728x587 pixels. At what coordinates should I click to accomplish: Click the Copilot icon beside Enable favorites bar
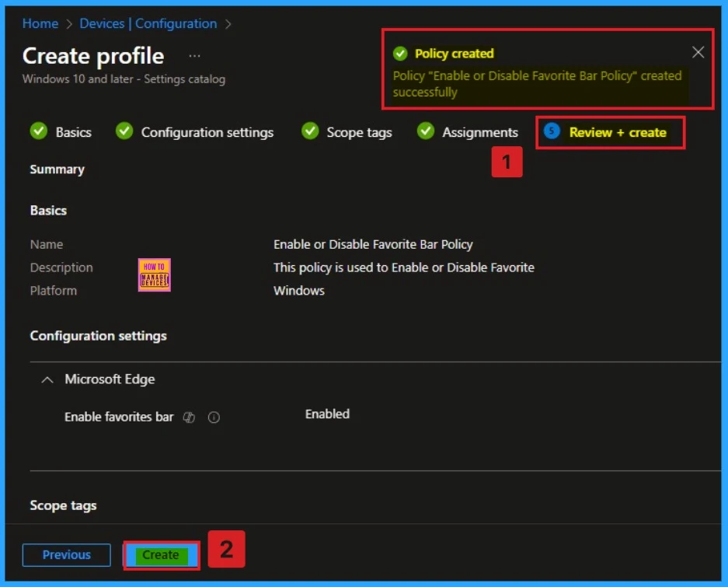(189, 418)
